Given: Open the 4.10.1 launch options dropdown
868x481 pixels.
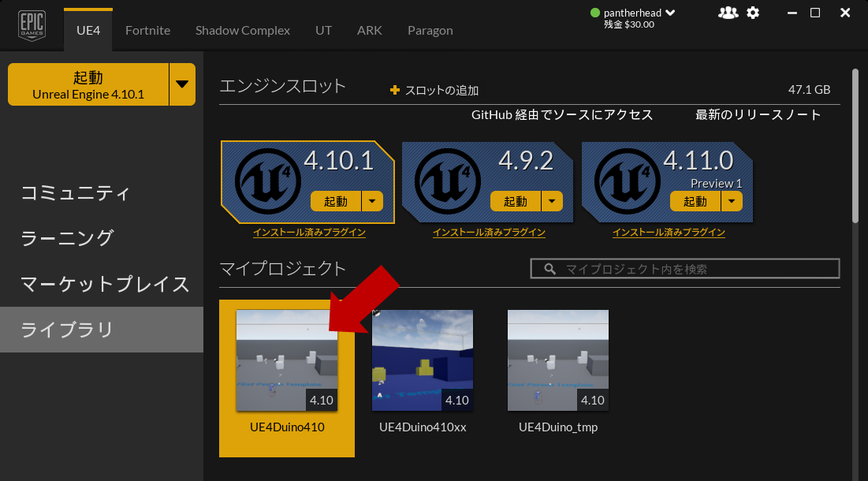Looking at the screenshot, I should [372, 202].
